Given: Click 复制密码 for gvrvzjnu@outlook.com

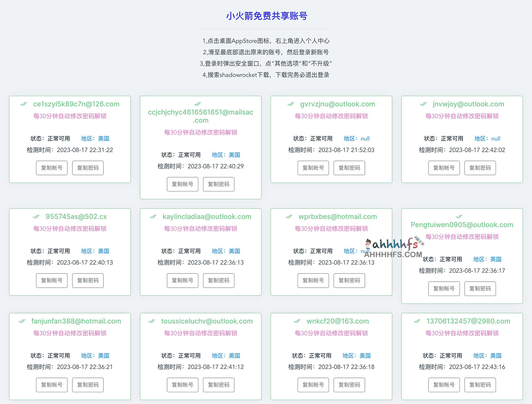Looking at the screenshot, I should coord(349,168).
